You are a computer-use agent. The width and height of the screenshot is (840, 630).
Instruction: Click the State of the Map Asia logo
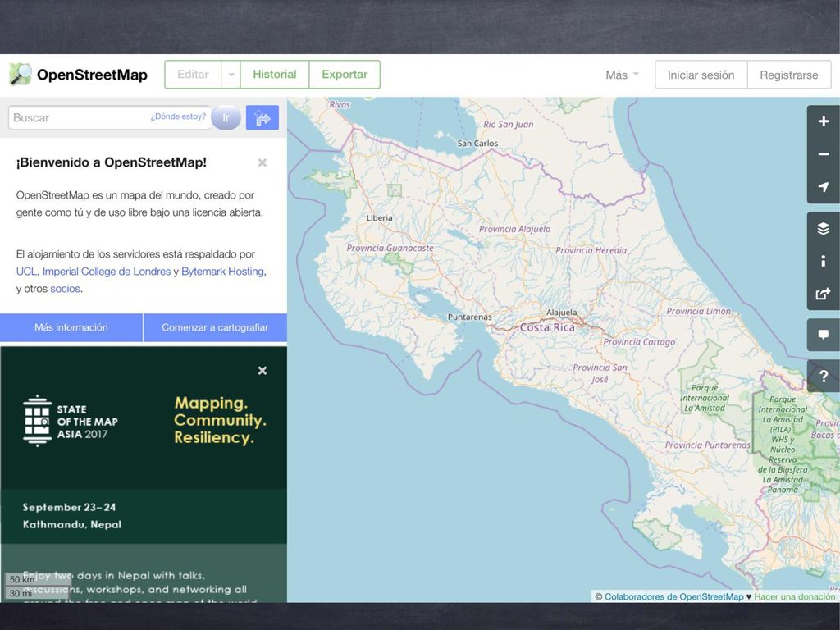(x=71, y=421)
